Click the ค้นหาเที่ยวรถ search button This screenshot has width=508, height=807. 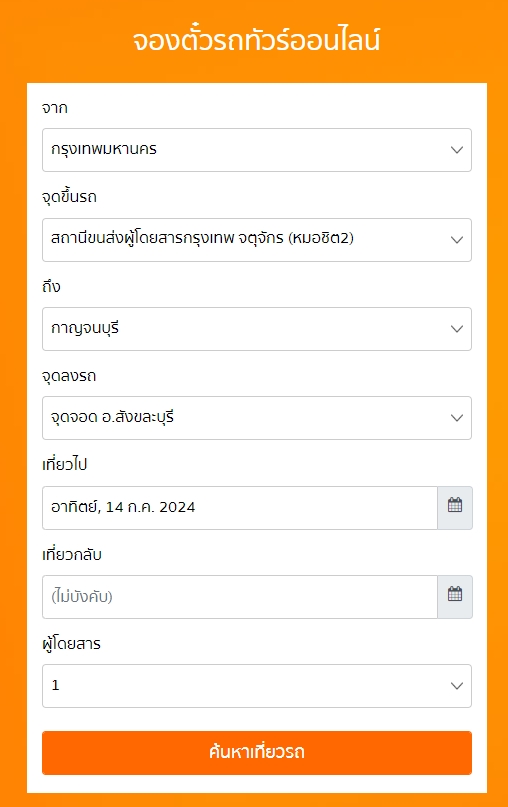[257, 752]
